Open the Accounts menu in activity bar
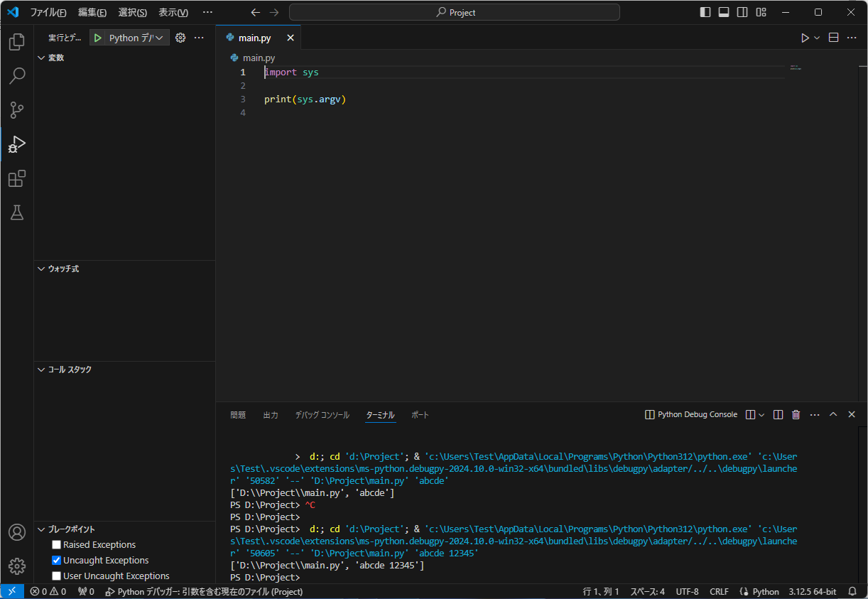Image resolution: width=868 pixels, height=599 pixels. coord(17,532)
